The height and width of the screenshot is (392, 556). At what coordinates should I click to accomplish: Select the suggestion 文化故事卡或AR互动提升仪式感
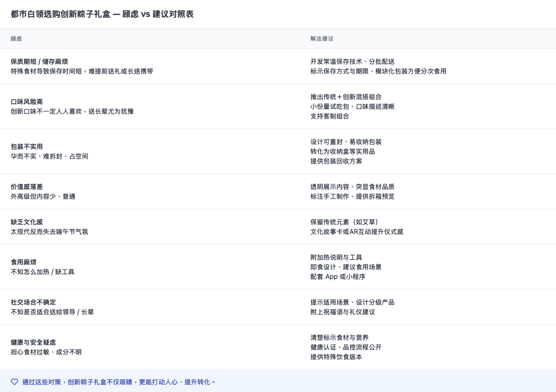tap(357, 231)
